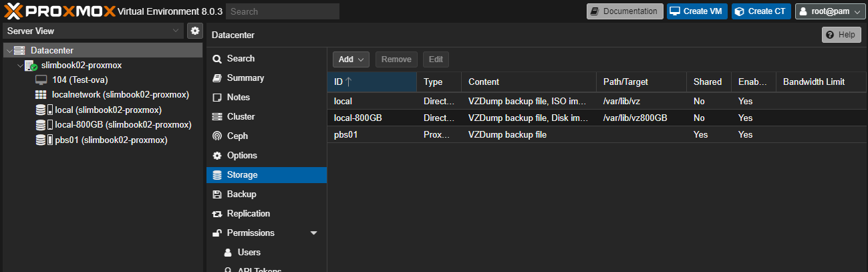868x272 pixels.
Task: Click the Replication icon in side menu
Action: point(217,214)
